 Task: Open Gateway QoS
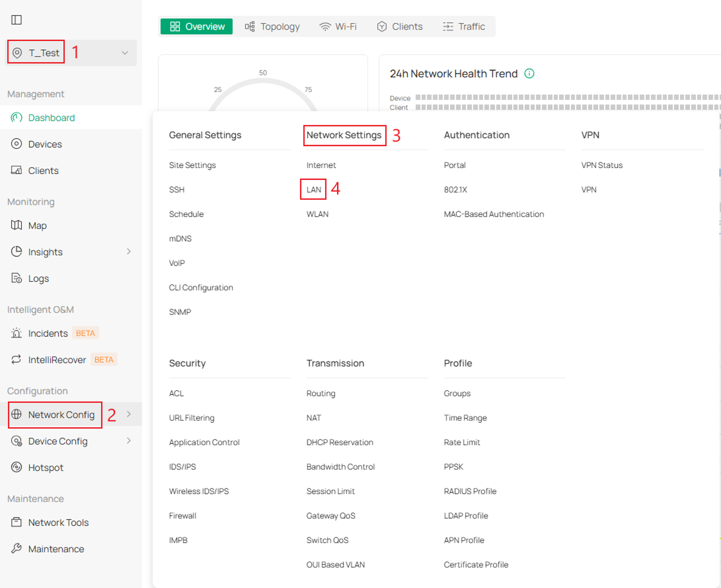pos(331,516)
